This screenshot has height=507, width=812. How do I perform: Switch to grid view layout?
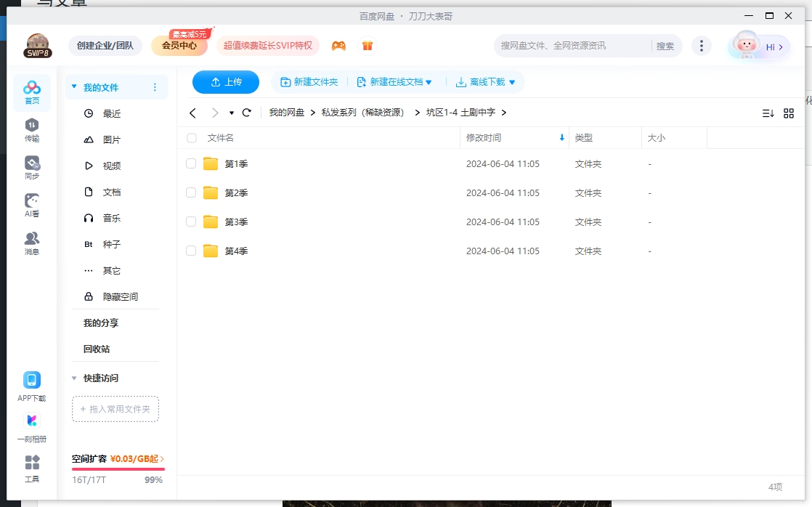[x=789, y=114]
